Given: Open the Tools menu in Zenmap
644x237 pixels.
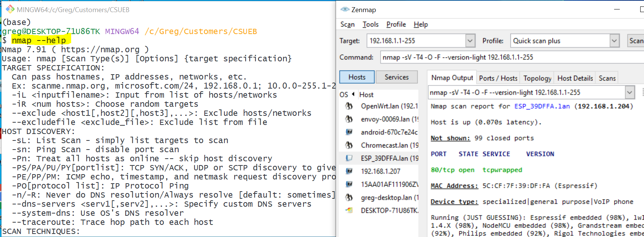Looking at the screenshot, I should [x=370, y=25].
